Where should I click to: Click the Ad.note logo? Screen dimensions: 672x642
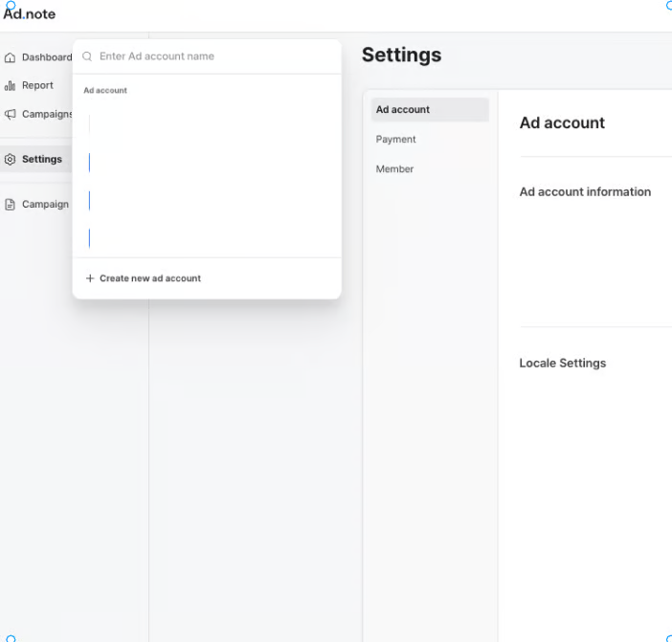[30, 14]
